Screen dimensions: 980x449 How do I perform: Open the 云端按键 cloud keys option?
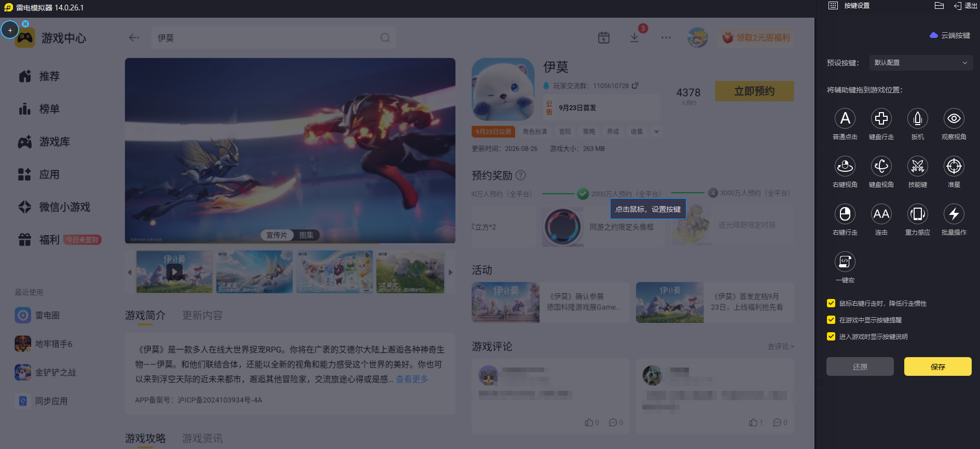click(950, 35)
